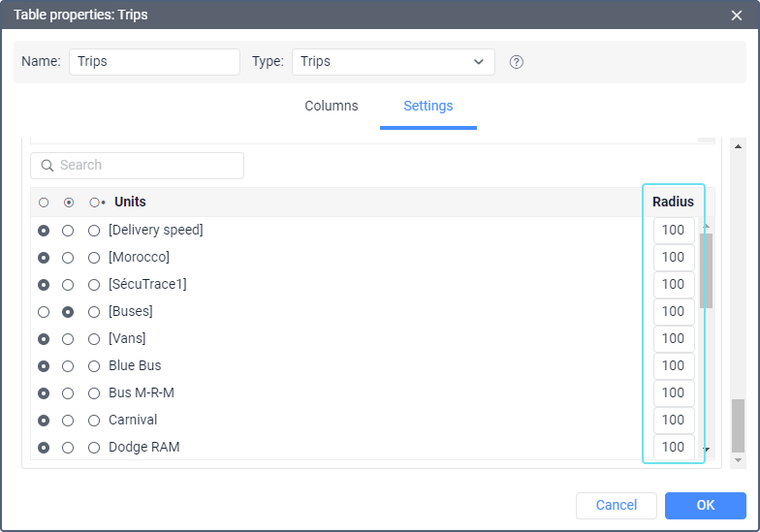
Task: Select second radio for [Delivery speed]
Action: point(68,231)
